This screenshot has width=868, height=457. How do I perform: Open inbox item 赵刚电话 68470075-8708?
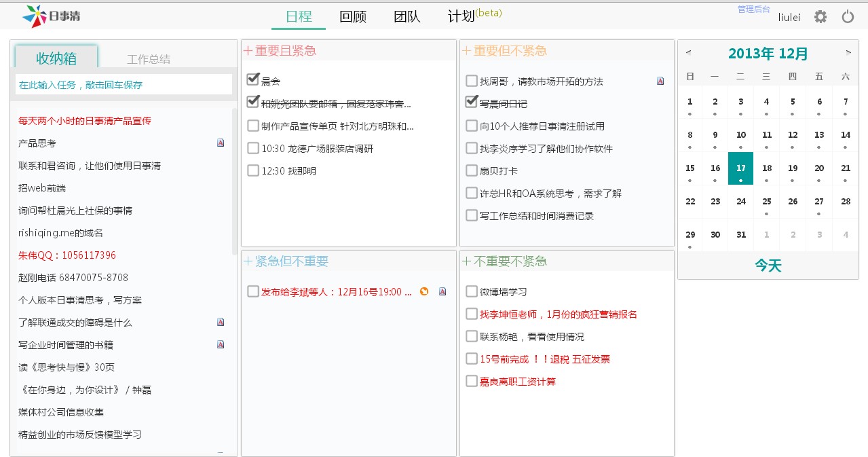[x=73, y=278]
